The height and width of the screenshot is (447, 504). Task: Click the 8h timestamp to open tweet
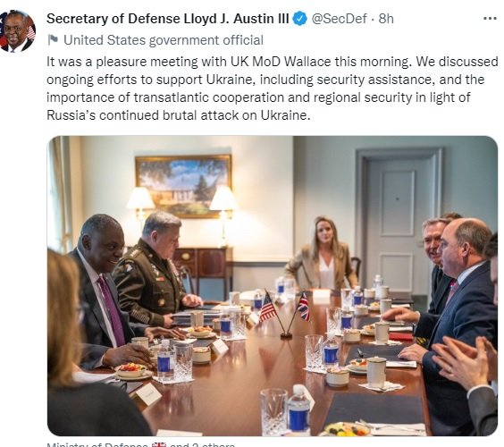[x=386, y=19]
